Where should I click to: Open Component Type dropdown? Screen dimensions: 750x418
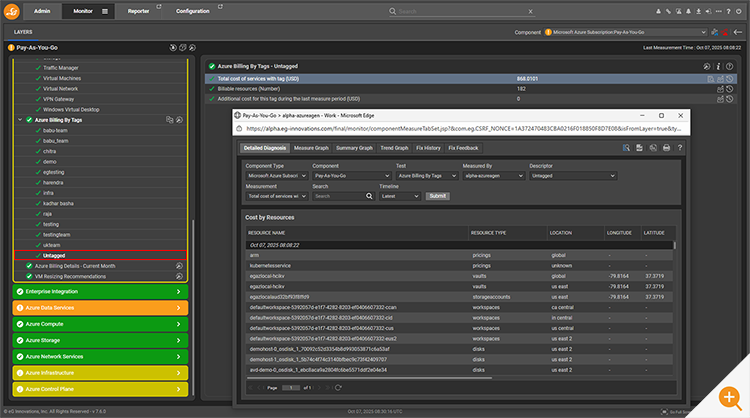(x=276, y=176)
